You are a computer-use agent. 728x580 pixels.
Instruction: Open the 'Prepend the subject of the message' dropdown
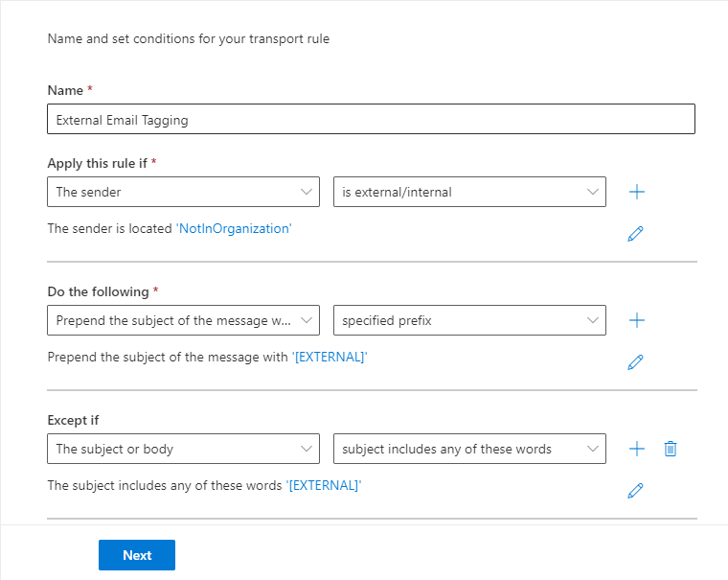(183, 320)
